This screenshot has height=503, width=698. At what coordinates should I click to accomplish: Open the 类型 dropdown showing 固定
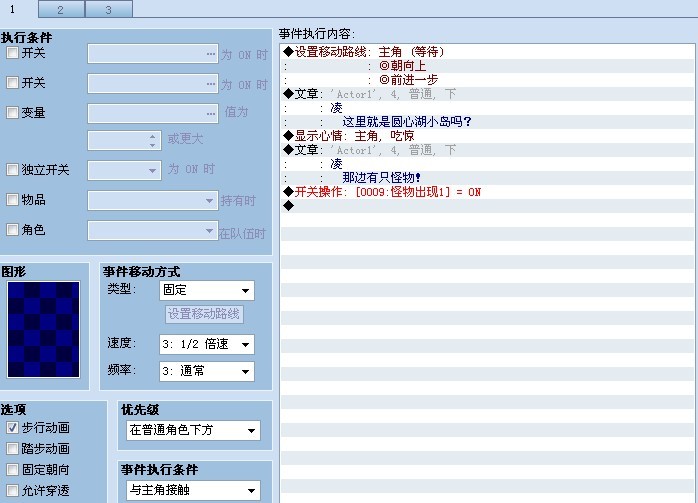(x=207, y=290)
